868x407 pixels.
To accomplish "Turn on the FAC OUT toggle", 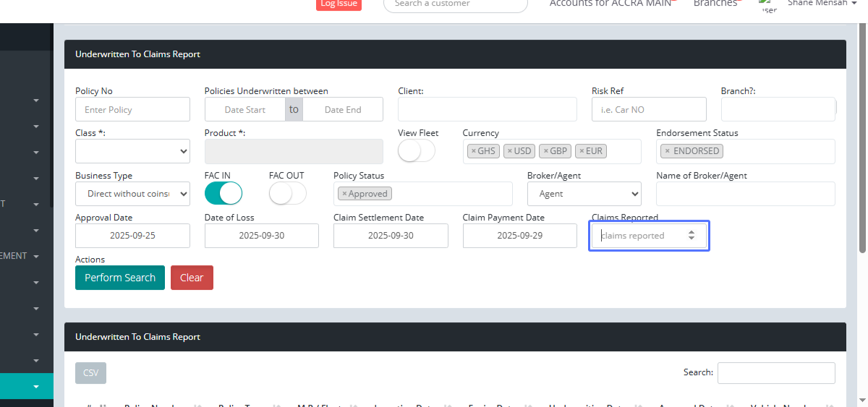I will click(x=287, y=193).
